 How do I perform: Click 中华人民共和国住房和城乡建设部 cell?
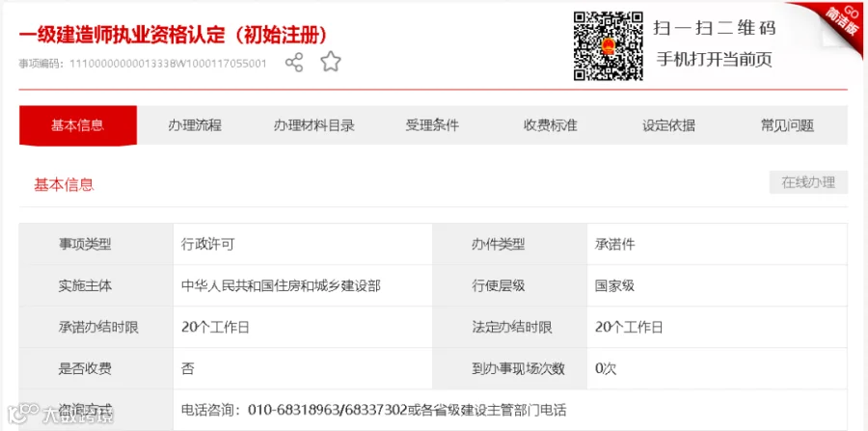302,285
